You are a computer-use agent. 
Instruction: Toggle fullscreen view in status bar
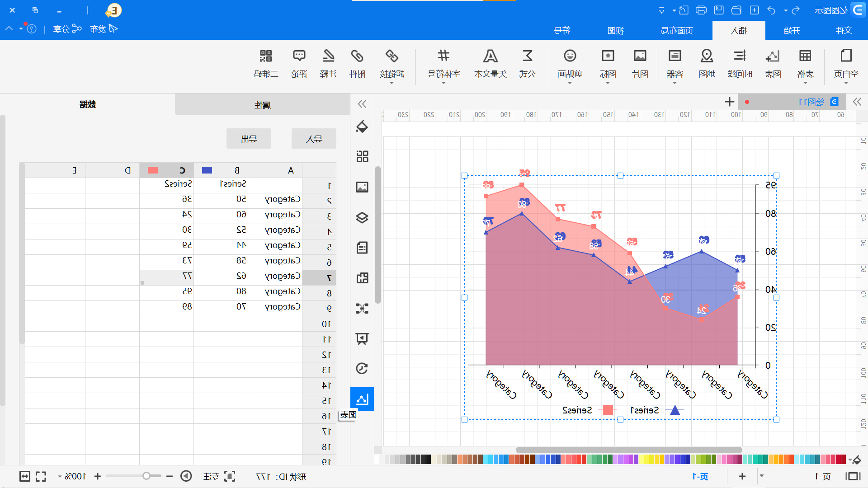[x=41, y=476]
